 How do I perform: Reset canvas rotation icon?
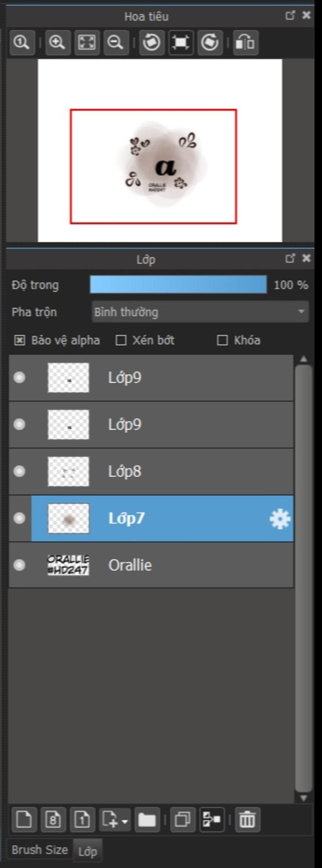click(181, 42)
